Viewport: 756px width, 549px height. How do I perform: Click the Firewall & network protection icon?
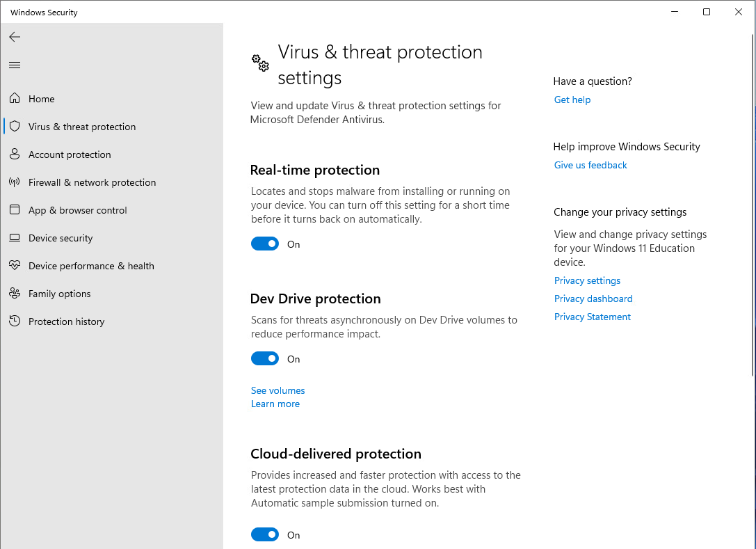[15, 182]
